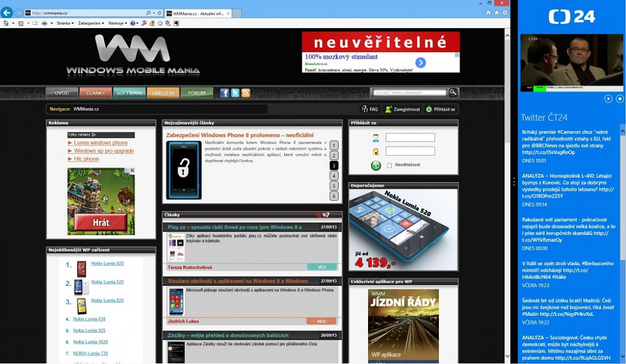Tick the Neodhlašovat checkbox

click(x=389, y=165)
